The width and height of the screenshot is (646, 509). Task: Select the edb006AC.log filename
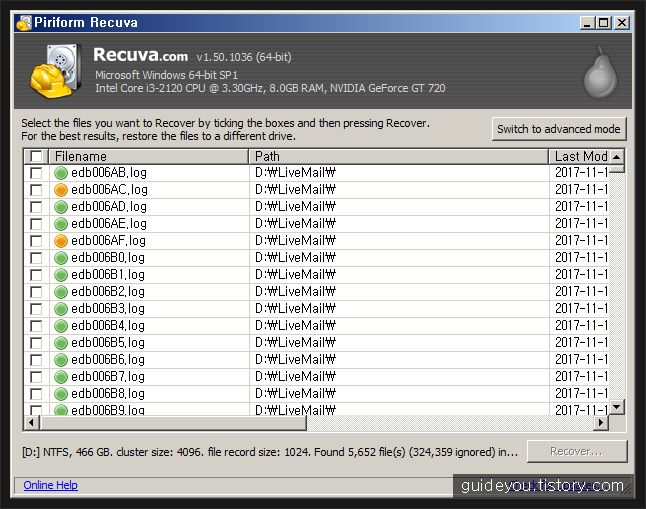pos(109,190)
